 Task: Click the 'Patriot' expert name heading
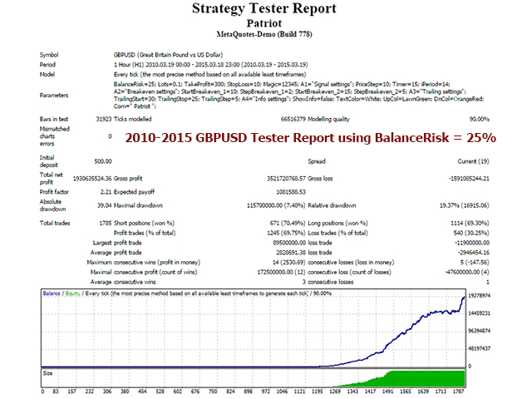[x=264, y=23]
